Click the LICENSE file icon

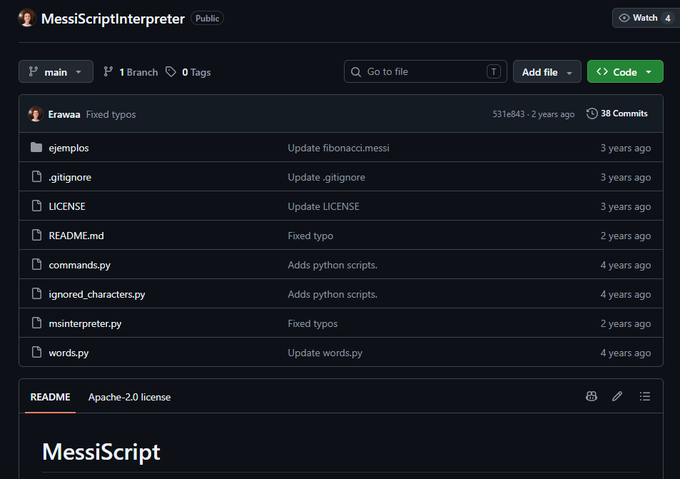pos(36,205)
